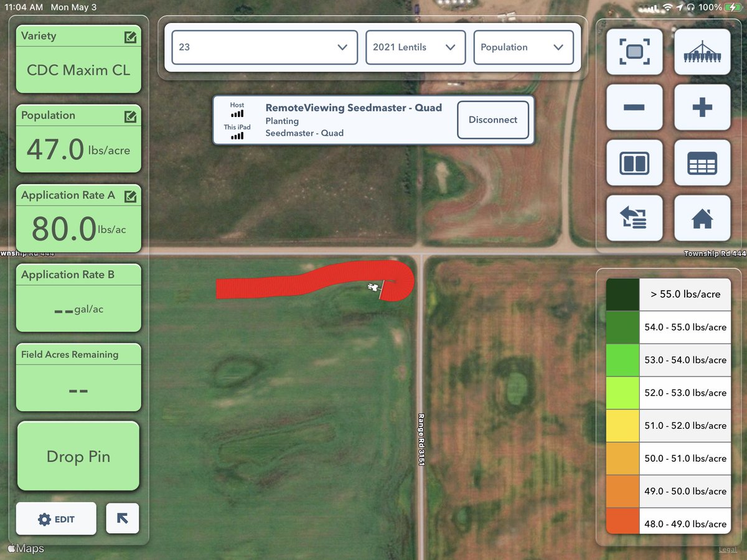747x560 pixels.
Task: Disconnect from remote viewing session
Action: pyautogui.click(x=493, y=120)
